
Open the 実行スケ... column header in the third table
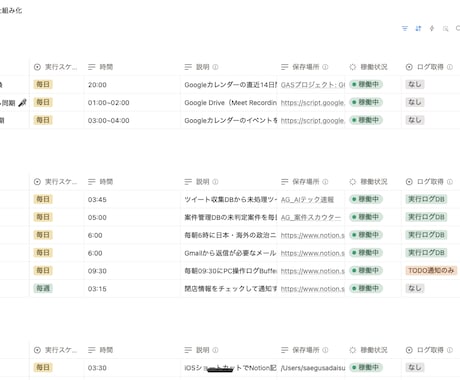tap(56, 350)
